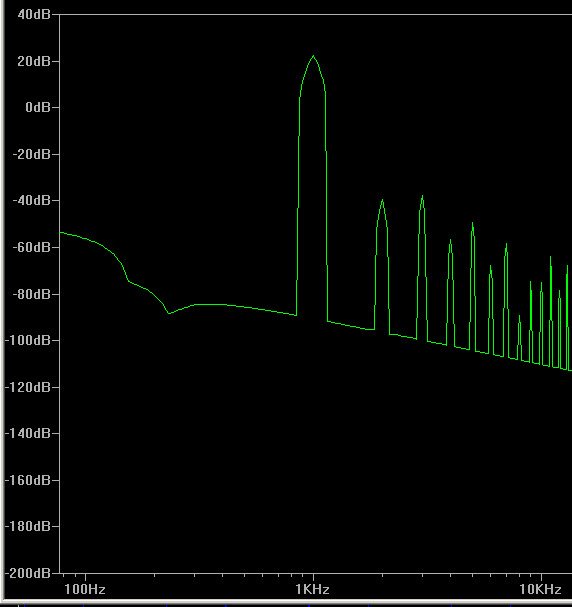Click the -140dB vertical axis label
Screen dimensions: 572x607
pyautogui.click(x=28, y=433)
